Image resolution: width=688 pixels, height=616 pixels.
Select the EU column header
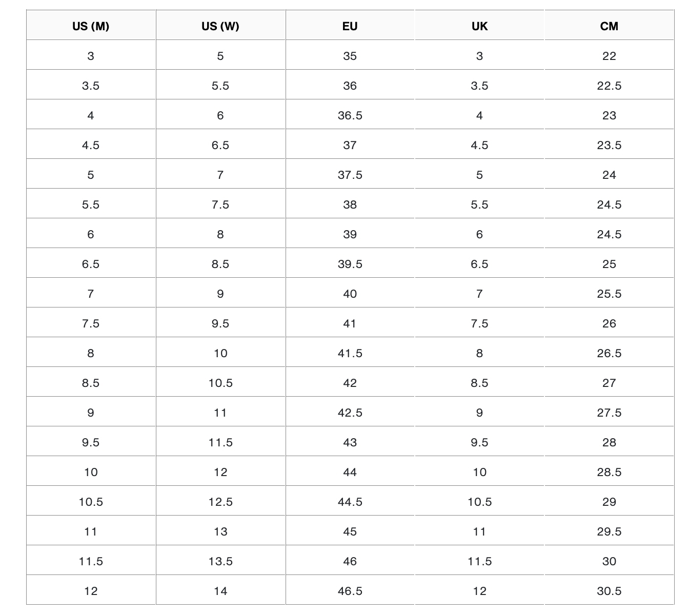point(350,26)
